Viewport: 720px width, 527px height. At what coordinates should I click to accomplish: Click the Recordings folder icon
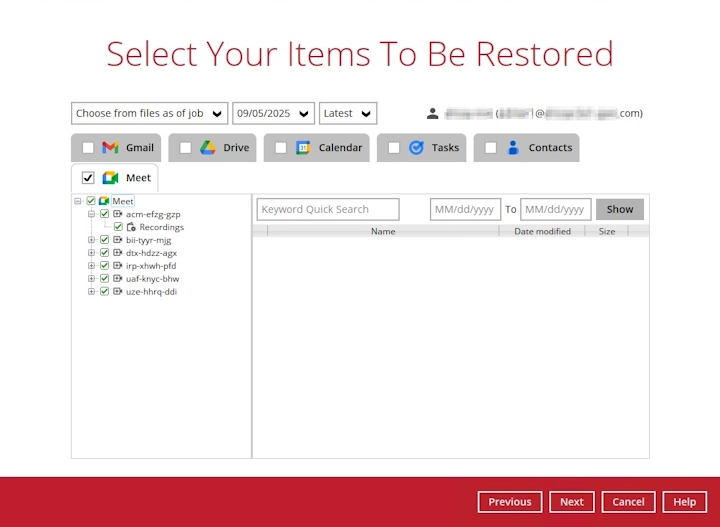coord(131,227)
